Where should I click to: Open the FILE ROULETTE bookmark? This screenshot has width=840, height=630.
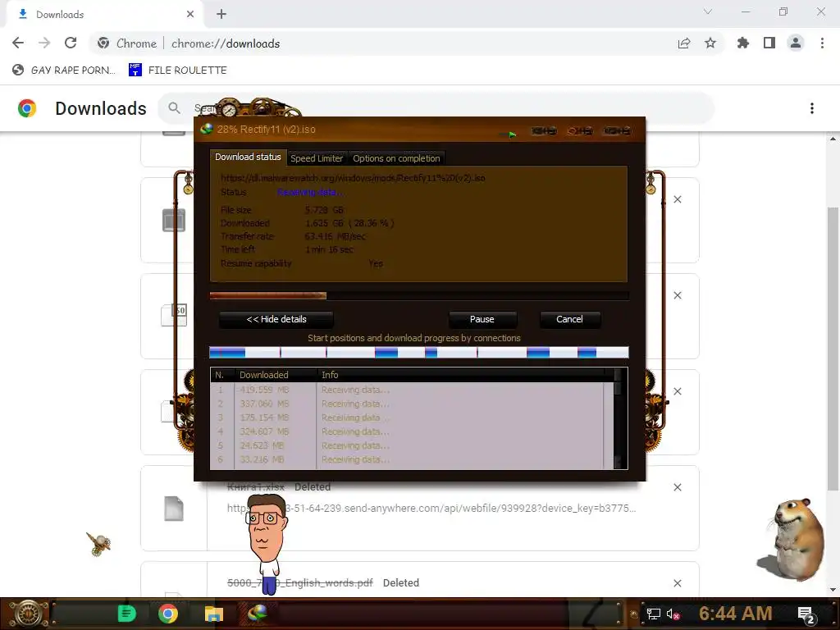pos(178,71)
